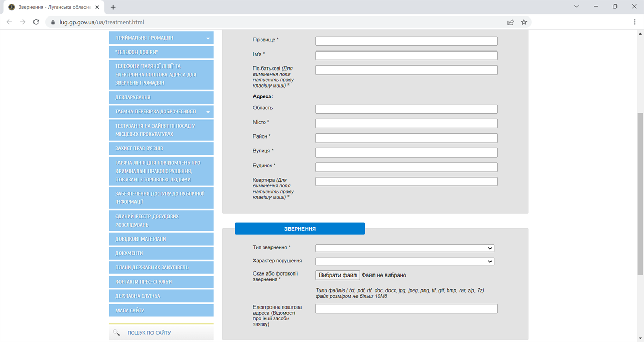The width and height of the screenshot is (644, 342).
Task: Open ТЕСТУВАННЯ НА ЗАЙНЯТТЯ ПОСАД menu item
Action: tap(161, 130)
